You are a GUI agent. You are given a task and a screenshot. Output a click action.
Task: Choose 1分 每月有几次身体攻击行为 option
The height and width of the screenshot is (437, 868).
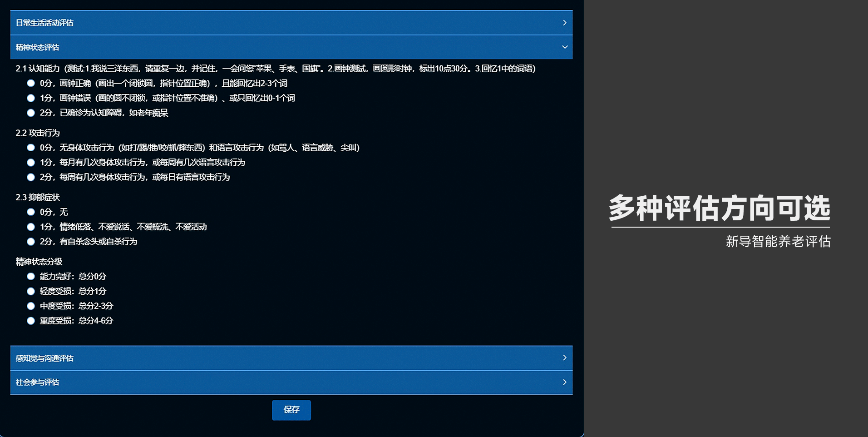click(31, 163)
